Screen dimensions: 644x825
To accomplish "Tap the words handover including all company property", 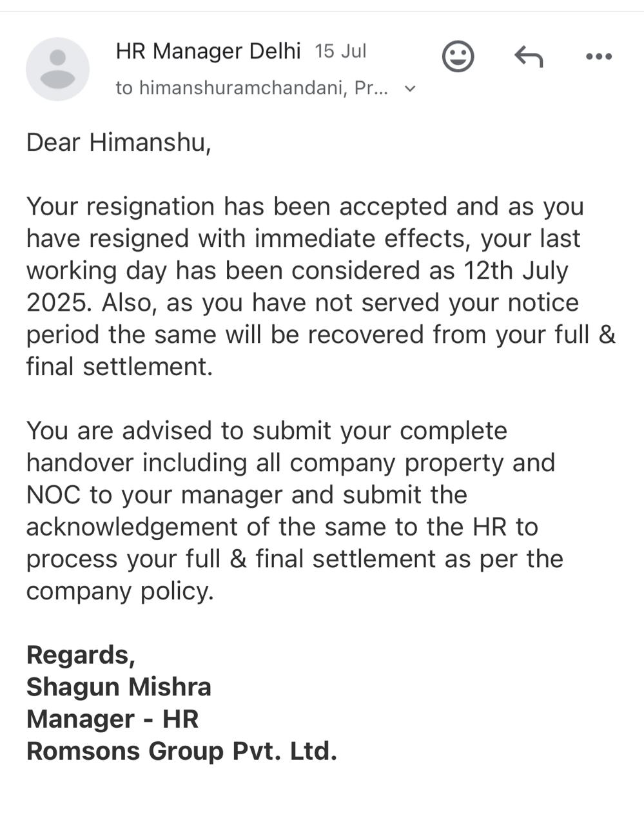I will tap(290, 463).
